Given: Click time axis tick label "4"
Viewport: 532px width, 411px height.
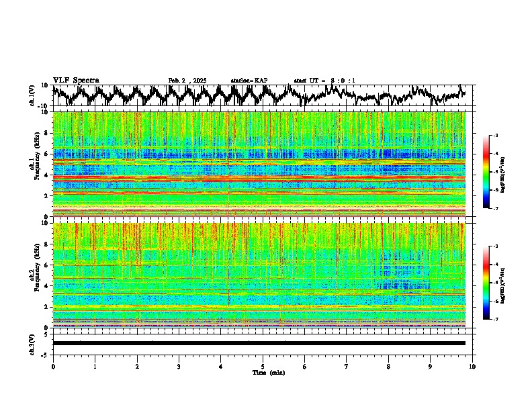Looking at the screenshot, I should click(221, 367).
